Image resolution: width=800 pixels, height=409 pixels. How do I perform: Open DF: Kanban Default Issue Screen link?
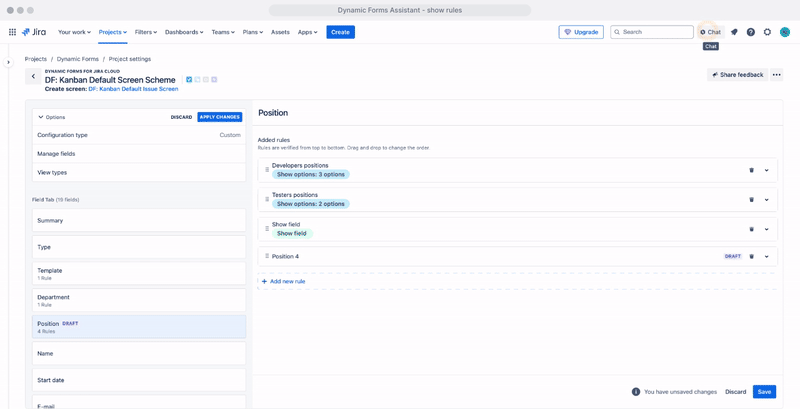133,89
